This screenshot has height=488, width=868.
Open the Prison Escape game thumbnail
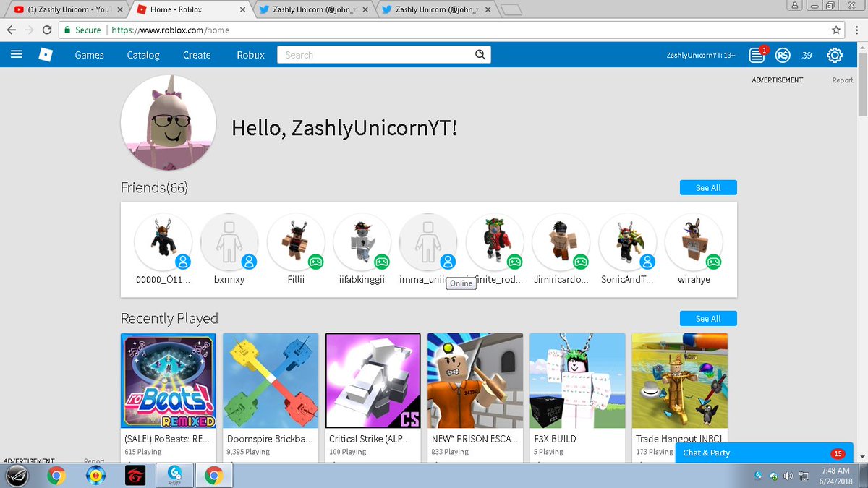[475, 380]
